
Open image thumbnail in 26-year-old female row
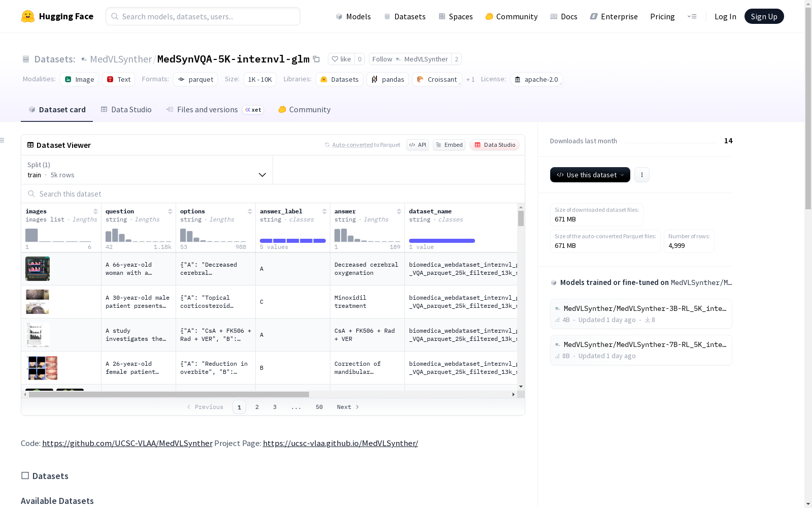(42, 368)
